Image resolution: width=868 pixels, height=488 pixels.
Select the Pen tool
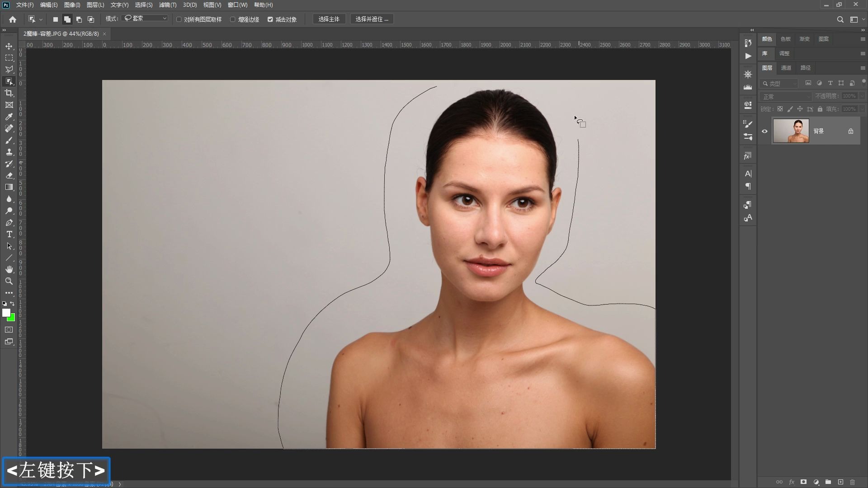coord(9,222)
